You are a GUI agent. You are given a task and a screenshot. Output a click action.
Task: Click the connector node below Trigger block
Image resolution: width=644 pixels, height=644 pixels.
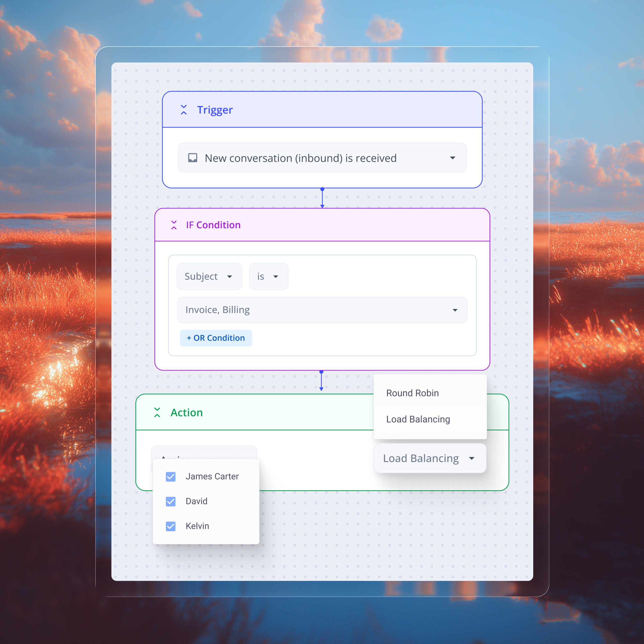tap(322, 189)
